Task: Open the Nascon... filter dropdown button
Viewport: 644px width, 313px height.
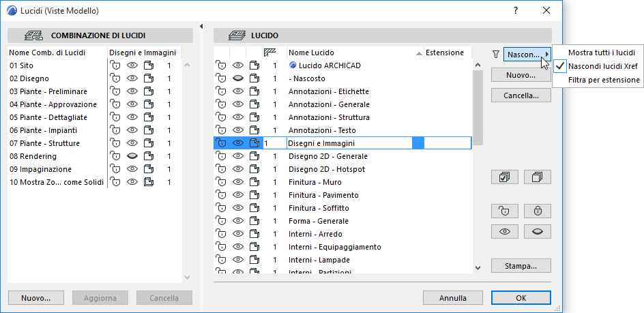Action: pyautogui.click(x=527, y=55)
